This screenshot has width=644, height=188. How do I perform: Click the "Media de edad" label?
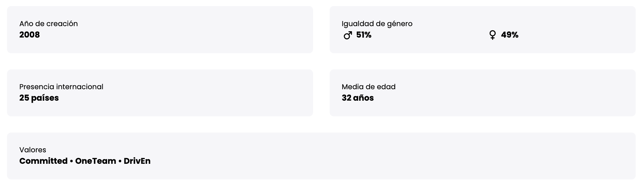click(368, 87)
